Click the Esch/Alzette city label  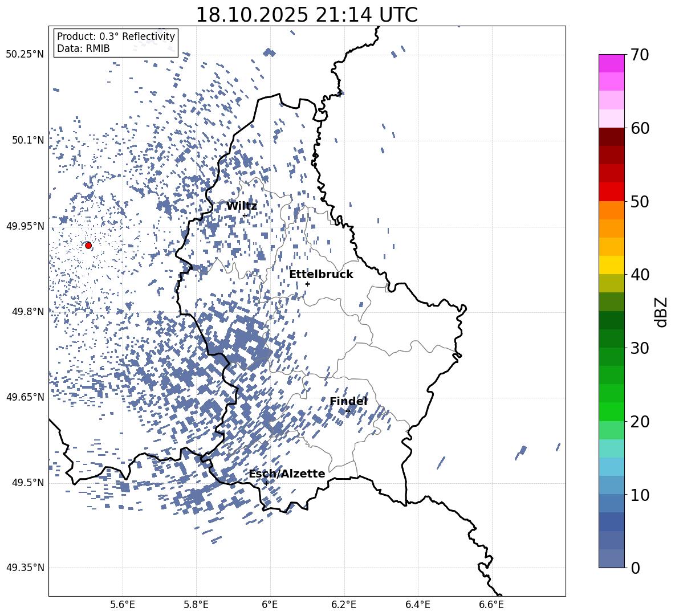click(287, 474)
